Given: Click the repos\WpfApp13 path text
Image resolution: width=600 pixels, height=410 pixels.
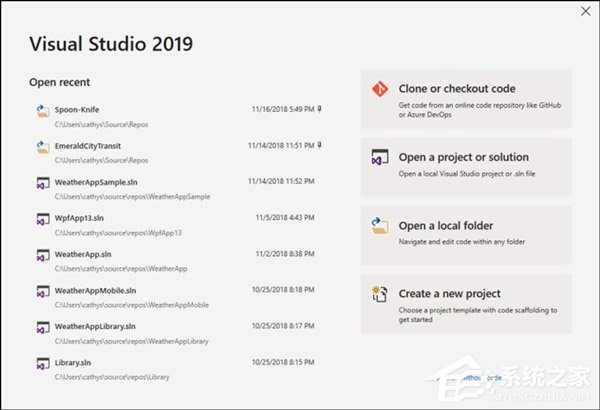Looking at the screenshot, I should click(x=118, y=233).
